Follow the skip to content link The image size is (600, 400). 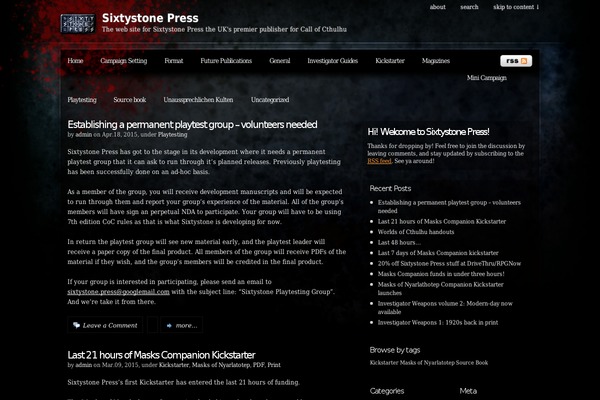point(516,7)
